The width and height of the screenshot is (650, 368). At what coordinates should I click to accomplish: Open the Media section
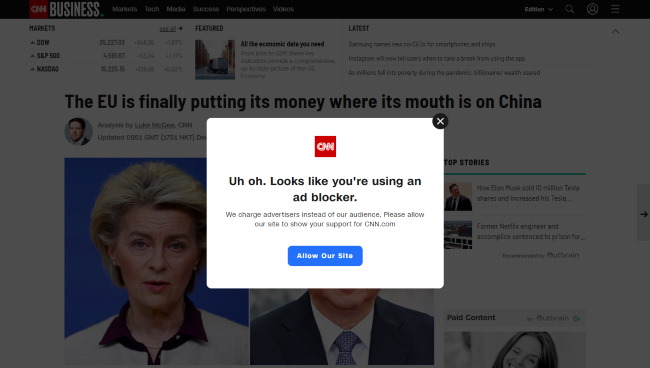coord(176,9)
